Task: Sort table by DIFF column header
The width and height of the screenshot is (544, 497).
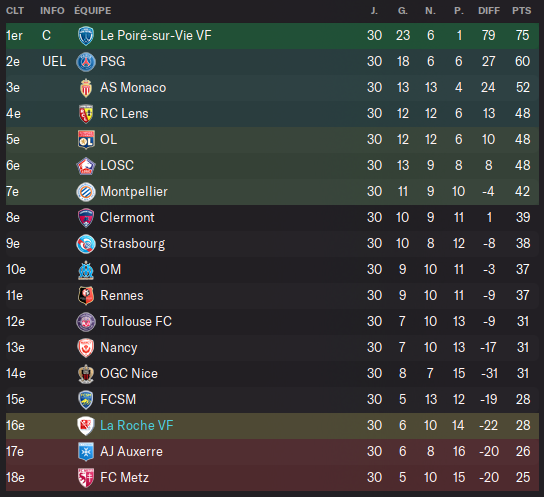Action: (x=489, y=11)
